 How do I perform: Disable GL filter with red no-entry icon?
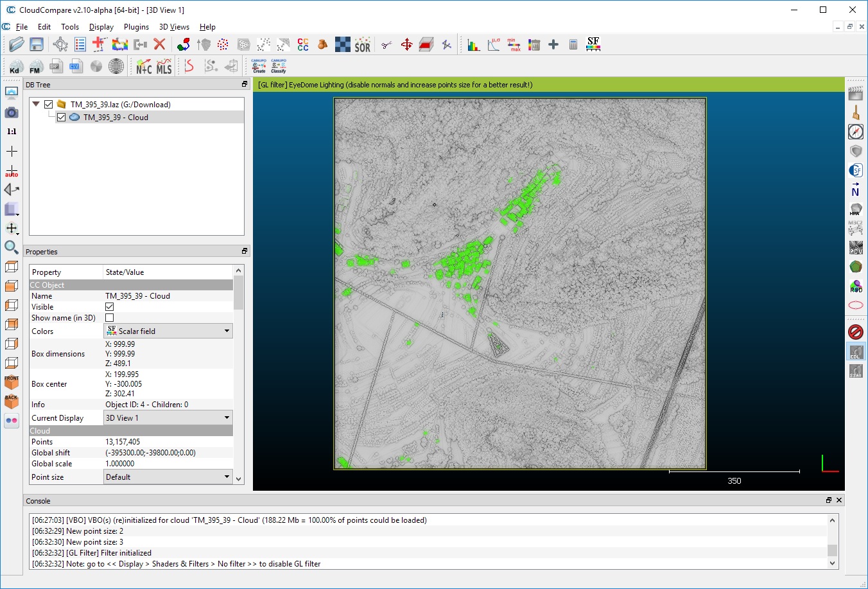coord(856,332)
